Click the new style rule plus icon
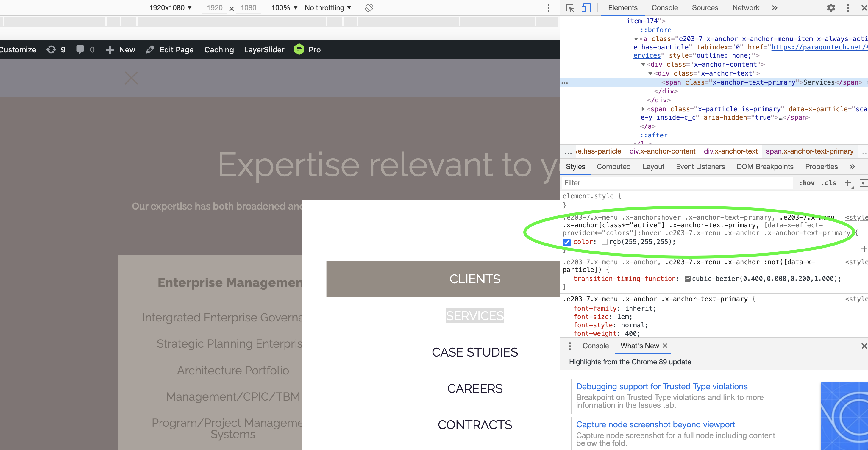Viewport: 868px width, 450px height. click(x=848, y=182)
